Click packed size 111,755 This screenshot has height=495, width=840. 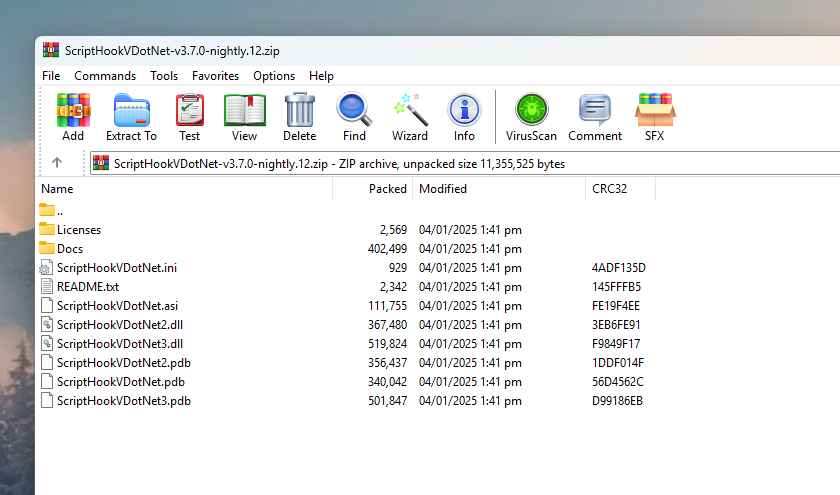pyautogui.click(x=387, y=305)
